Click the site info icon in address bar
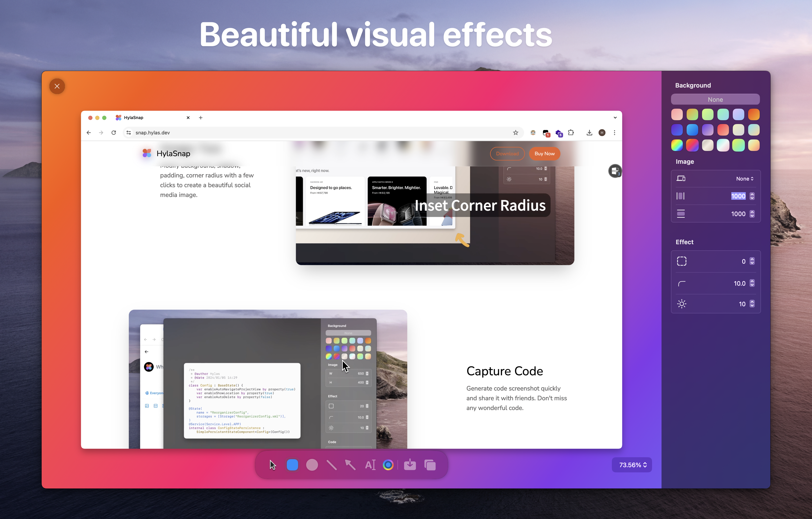 [128, 133]
